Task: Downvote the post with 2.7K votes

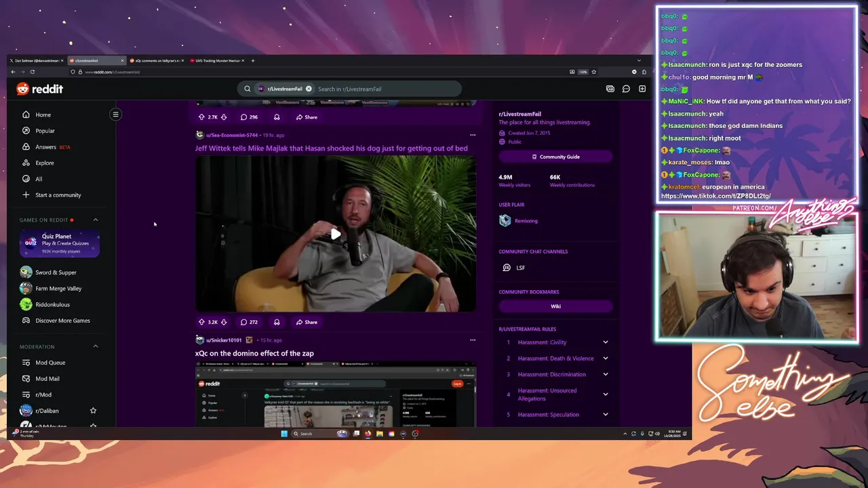Action: [x=224, y=117]
